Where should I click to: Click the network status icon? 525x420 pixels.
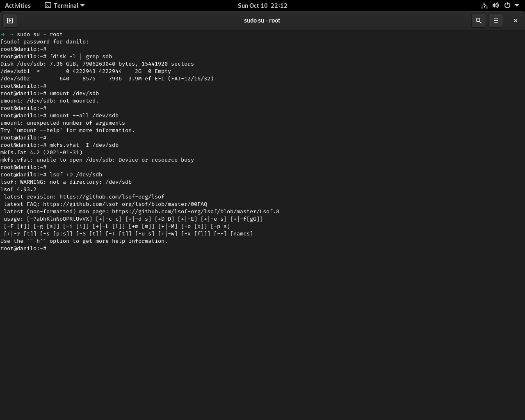pyautogui.click(x=484, y=5)
